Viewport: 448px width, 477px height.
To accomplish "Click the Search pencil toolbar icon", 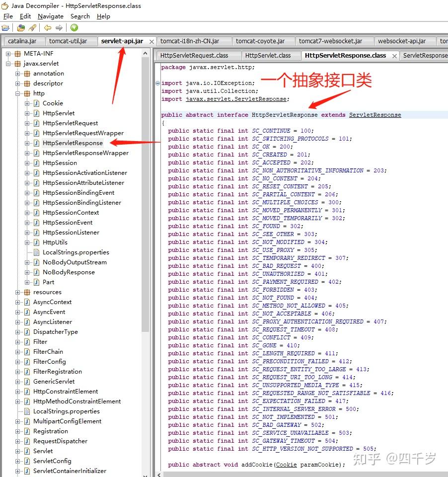I will coord(33,28).
